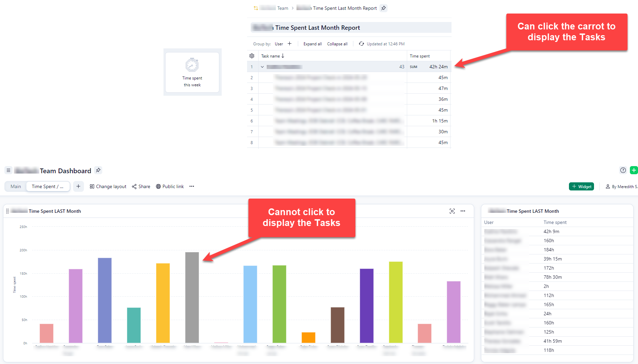The image size is (638, 364).
Task: Click the teal bar in the chart
Action: coord(134,325)
